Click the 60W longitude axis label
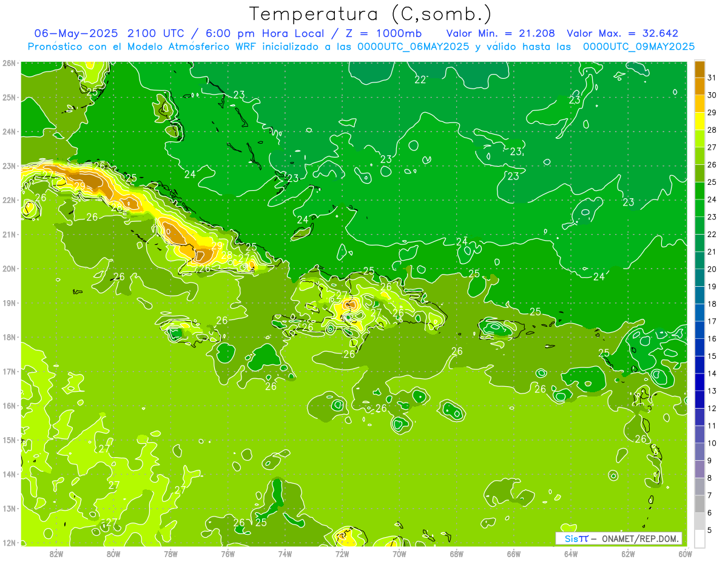Viewport: 728px width, 562px height. [x=685, y=553]
